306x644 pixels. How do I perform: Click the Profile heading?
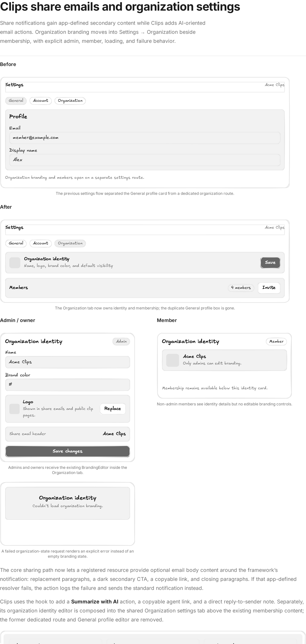click(18, 117)
